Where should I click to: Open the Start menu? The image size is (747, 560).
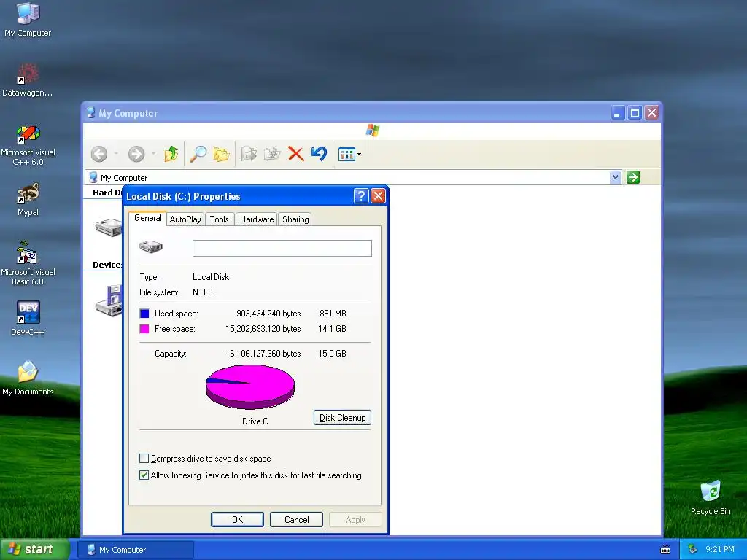tap(34, 550)
